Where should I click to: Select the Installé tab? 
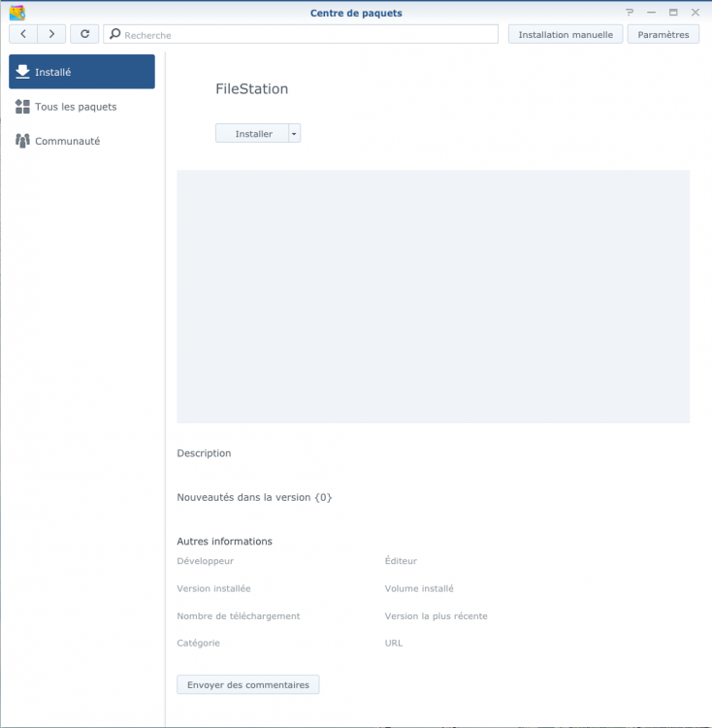(81, 72)
